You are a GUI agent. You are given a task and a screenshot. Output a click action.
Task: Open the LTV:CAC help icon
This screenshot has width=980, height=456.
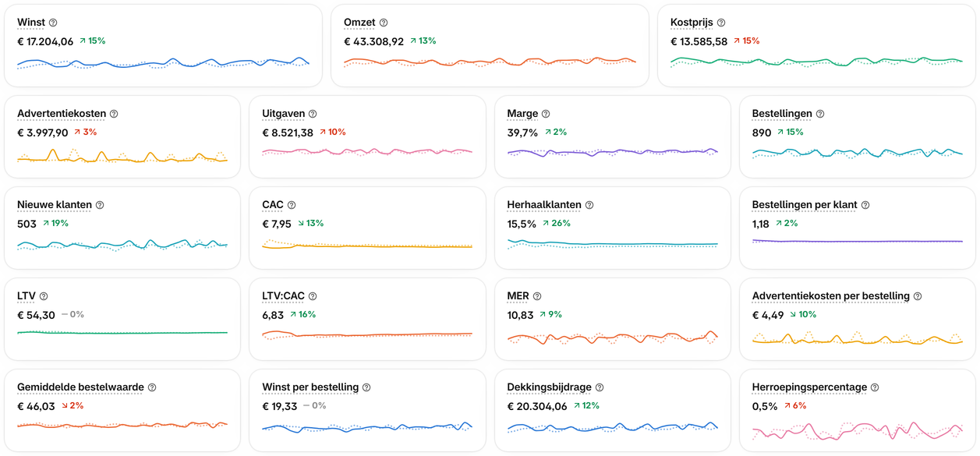(x=313, y=296)
